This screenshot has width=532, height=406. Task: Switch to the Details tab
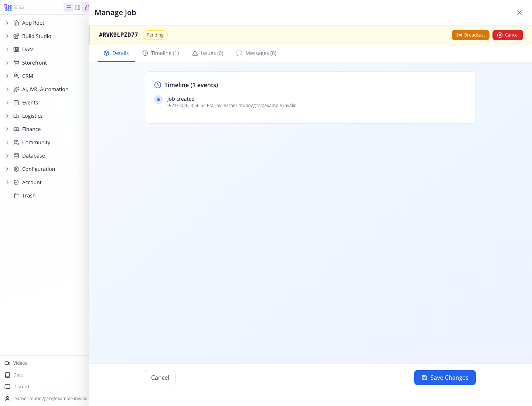pos(116,53)
